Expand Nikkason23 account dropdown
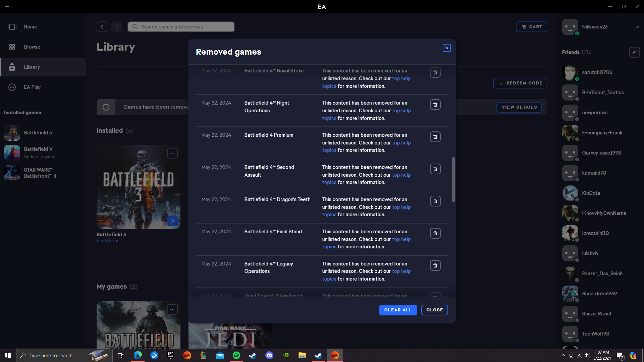644x362 pixels. tap(637, 27)
